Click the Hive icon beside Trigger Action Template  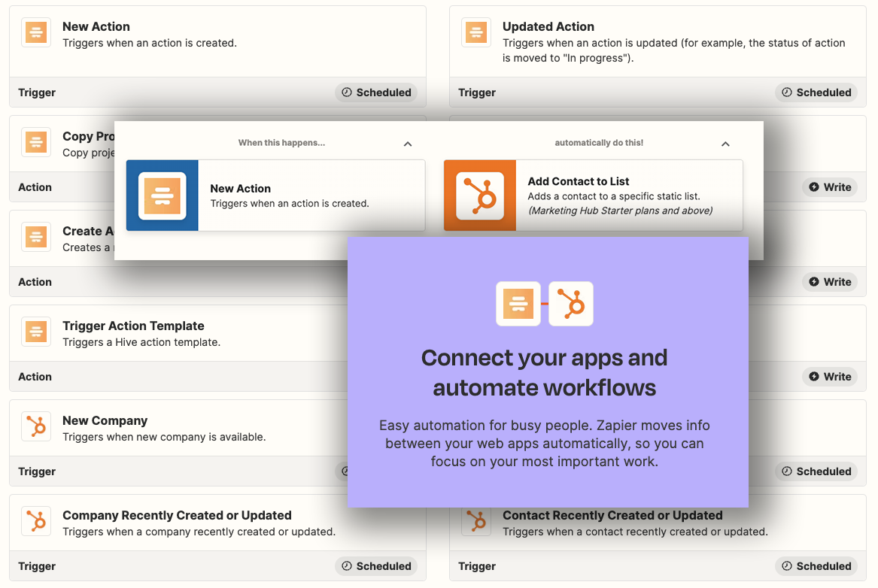tap(35, 332)
